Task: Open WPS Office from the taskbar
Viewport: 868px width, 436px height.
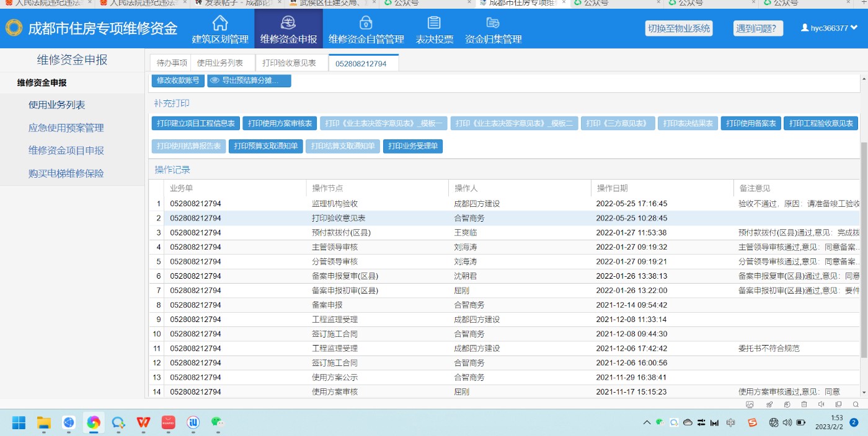Action: [x=144, y=422]
